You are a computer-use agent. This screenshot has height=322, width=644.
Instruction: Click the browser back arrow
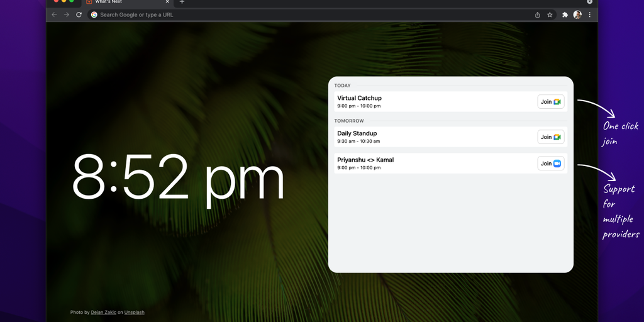tap(54, 14)
